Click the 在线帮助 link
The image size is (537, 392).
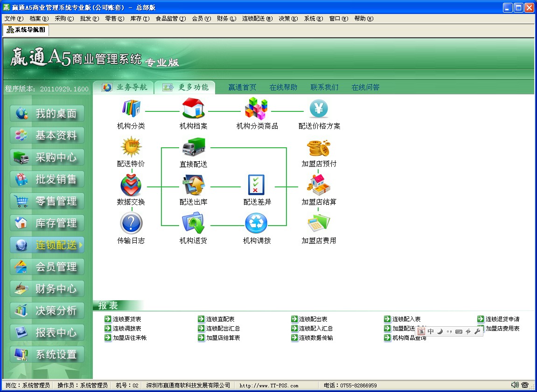(x=283, y=87)
